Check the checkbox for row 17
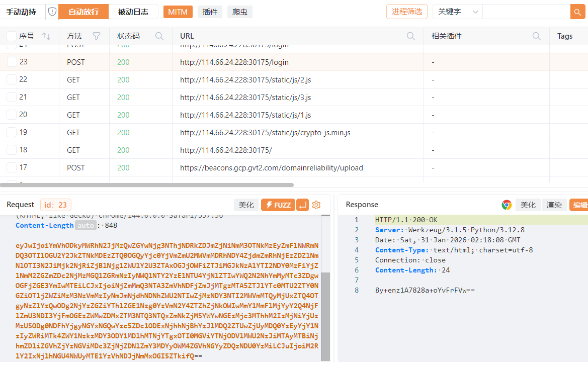The width and height of the screenshot is (588, 369). pos(12,167)
